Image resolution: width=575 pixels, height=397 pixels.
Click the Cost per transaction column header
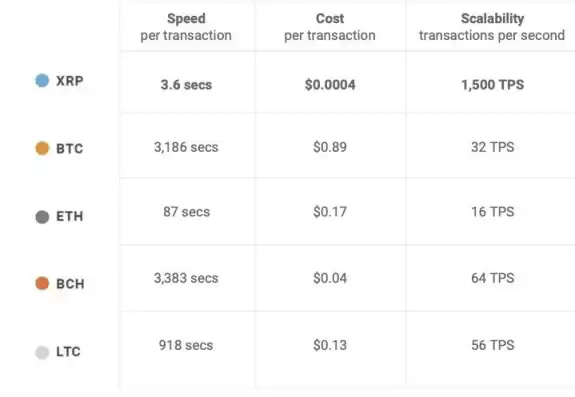coord(330,27)
